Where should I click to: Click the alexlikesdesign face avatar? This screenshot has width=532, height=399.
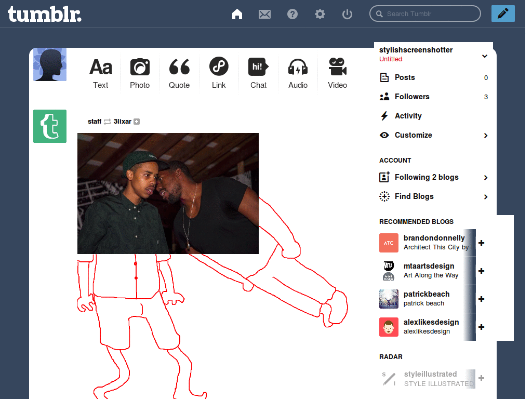coord(389,327)
